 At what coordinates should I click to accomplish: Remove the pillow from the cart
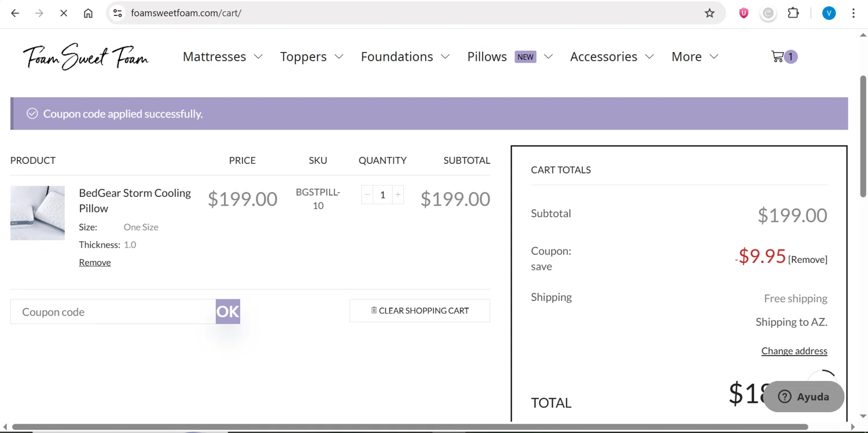pos(95,262)
